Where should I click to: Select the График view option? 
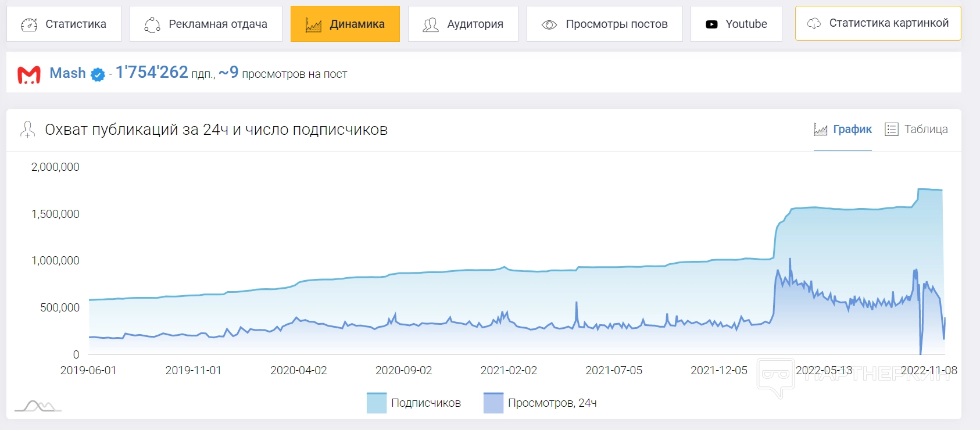pos(852,129)
